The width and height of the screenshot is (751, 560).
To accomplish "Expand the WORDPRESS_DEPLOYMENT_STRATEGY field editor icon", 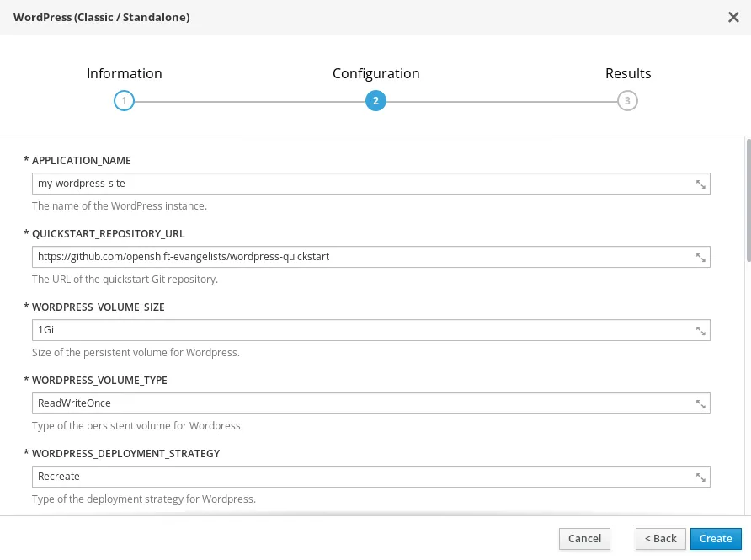I will [x=700, y=477].
